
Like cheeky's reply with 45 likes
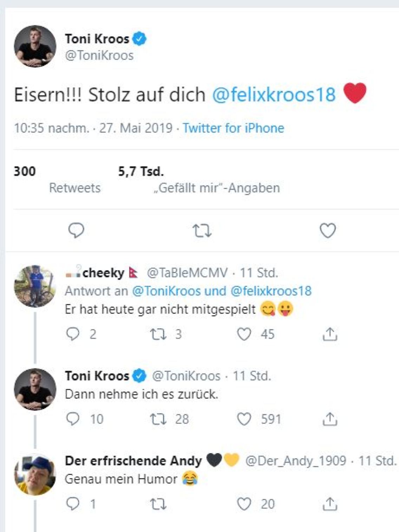point(244,334)
